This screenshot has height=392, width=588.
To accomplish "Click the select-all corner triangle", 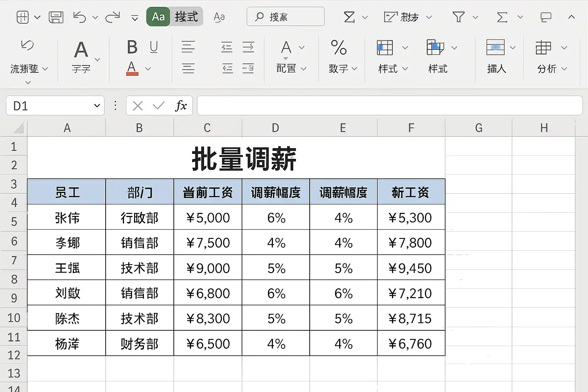I will pos(18,127).
